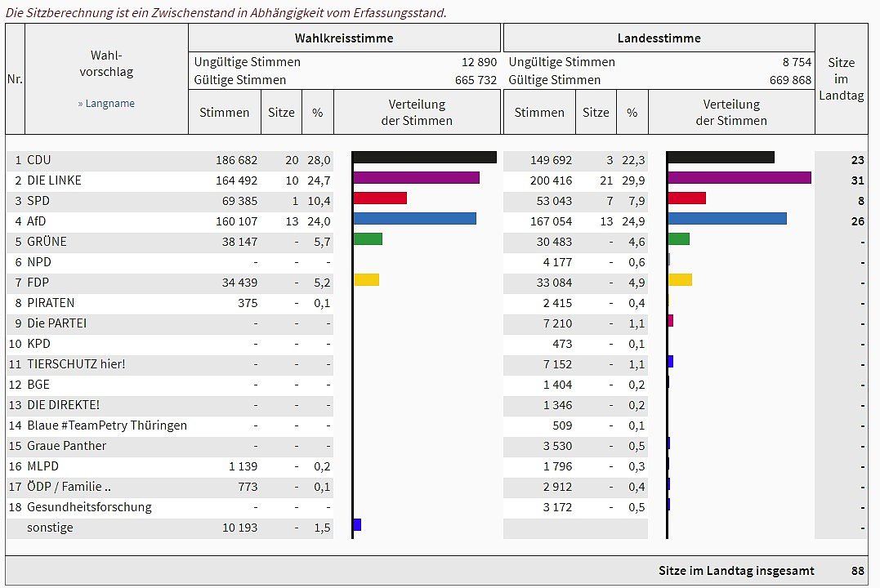
Task: Click the Sitze im Landtag insgesamt value 88
Action: coord(857,571)
